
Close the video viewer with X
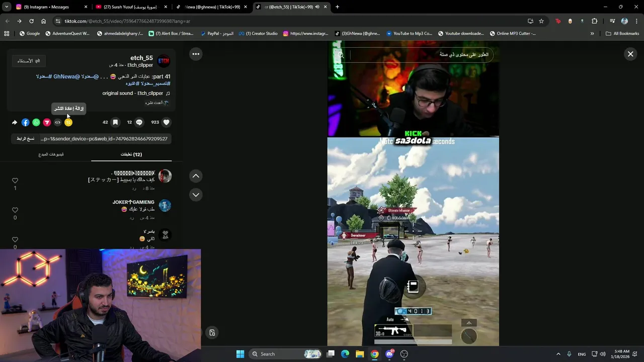[630, 54]
